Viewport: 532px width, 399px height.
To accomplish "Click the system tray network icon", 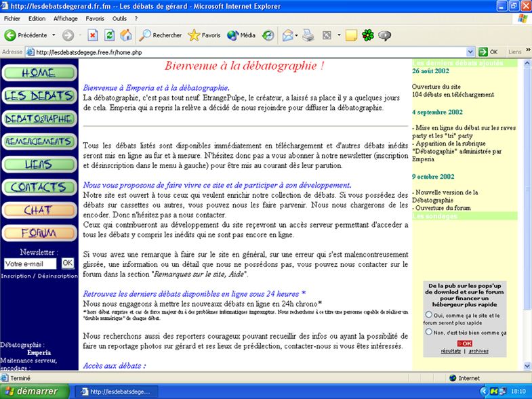I will click(x=502, y=392).
